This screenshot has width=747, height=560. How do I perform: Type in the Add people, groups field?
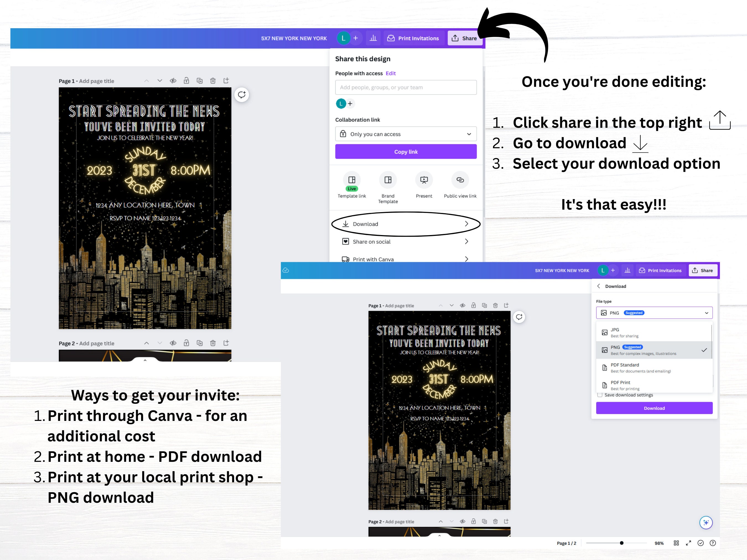click(x=406, y=87)
